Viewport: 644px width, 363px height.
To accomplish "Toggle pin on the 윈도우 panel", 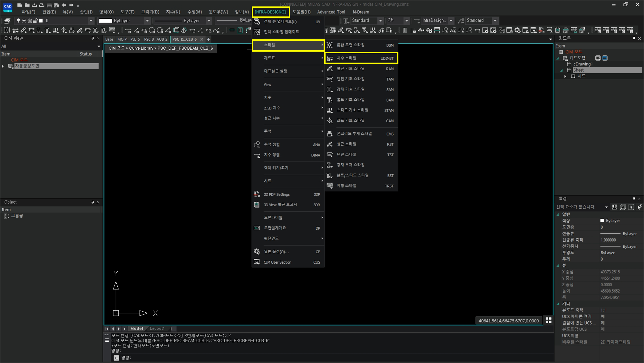I will (x=634, y=38).
